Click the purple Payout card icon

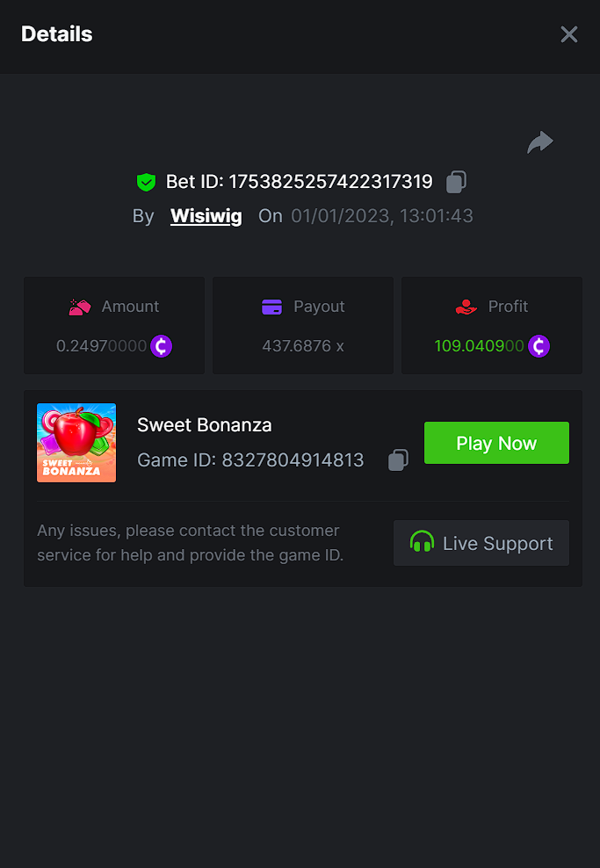(x=272, y=307)
